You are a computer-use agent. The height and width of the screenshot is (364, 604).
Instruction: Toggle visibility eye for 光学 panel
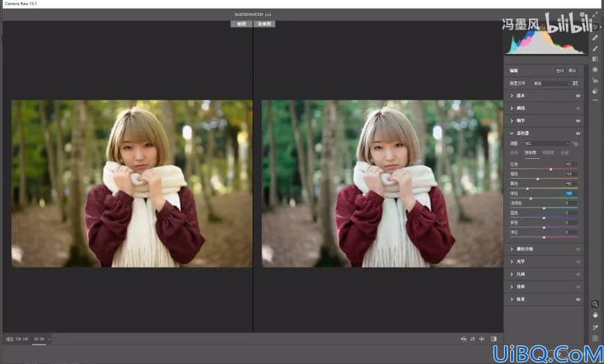(x=578, y=261)
